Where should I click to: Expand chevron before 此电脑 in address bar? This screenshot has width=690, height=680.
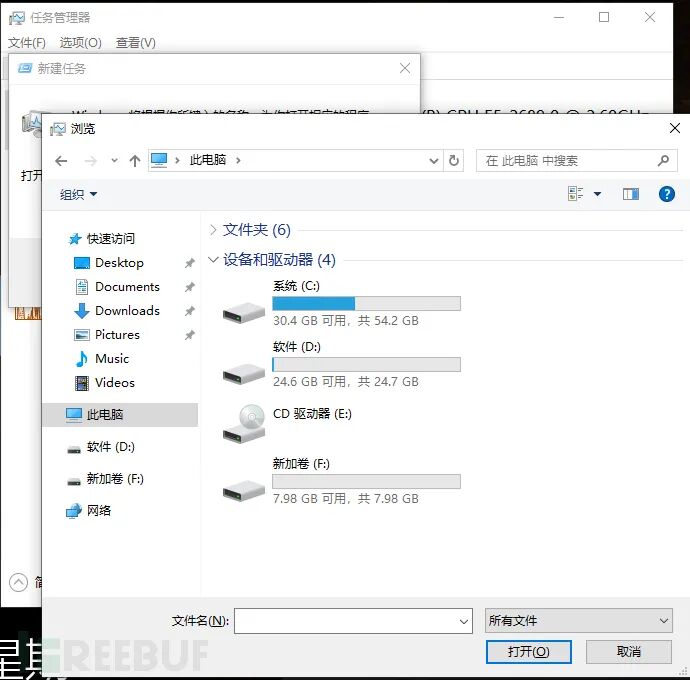[x=177, y=160]
